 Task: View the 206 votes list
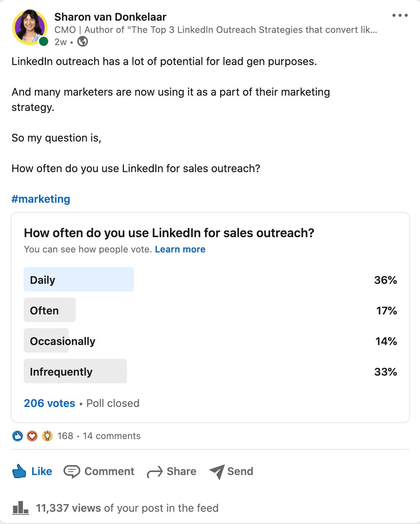tap(50, 403)
